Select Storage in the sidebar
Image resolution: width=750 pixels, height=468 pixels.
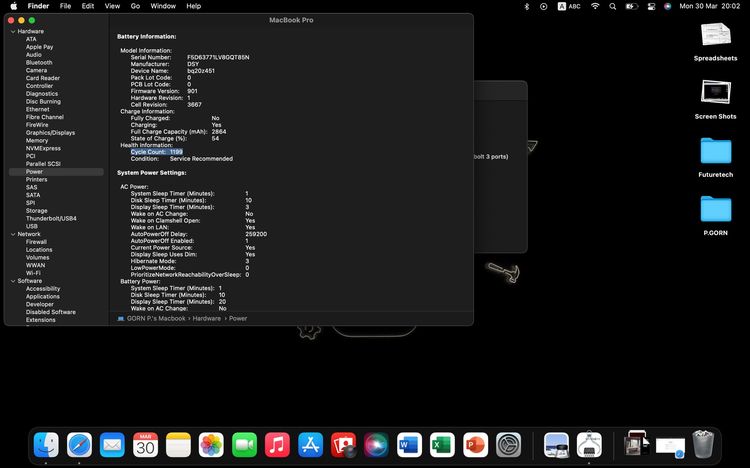36,211
